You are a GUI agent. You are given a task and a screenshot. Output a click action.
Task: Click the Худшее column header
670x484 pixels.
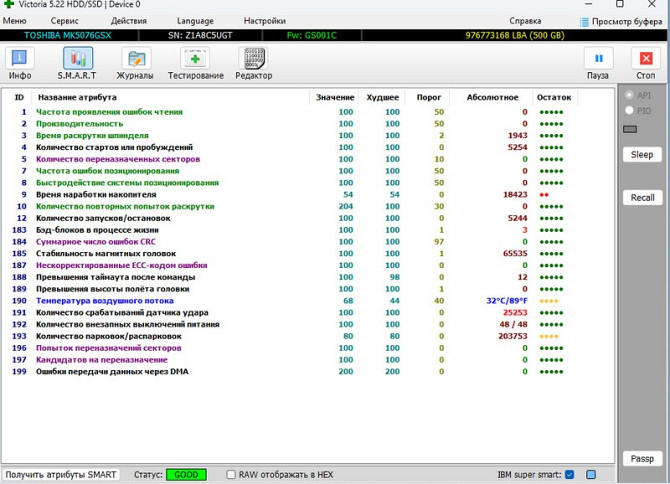382,97
